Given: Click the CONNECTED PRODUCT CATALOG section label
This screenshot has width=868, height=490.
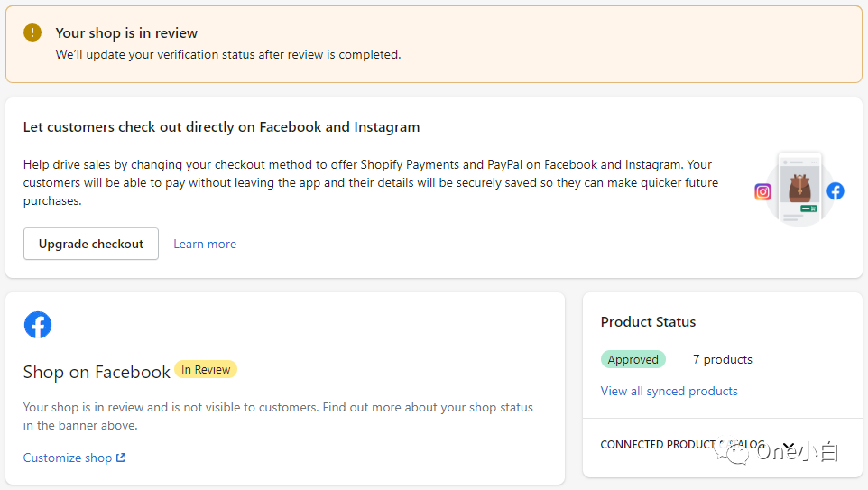Looking at the screenshot, I should click(x=682, y=445).
